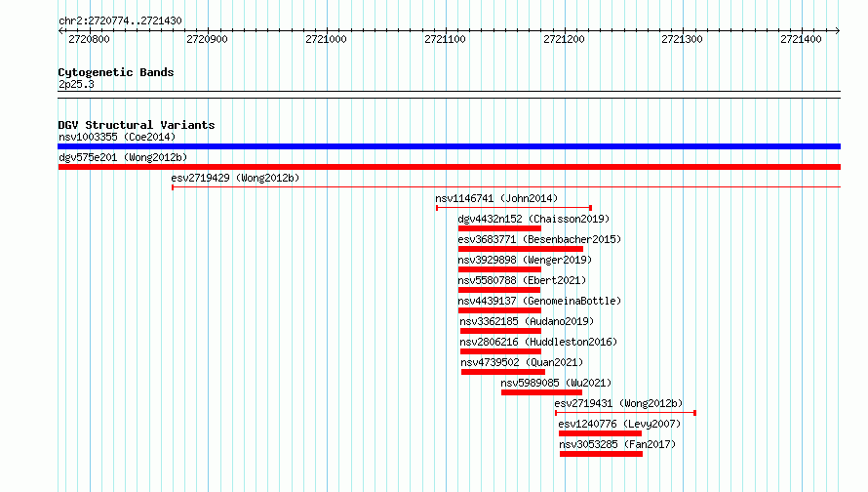868x492 pixels.
Task: Click the chr2:2720774..2721430 coordinate label
Action: click(120, 20)
